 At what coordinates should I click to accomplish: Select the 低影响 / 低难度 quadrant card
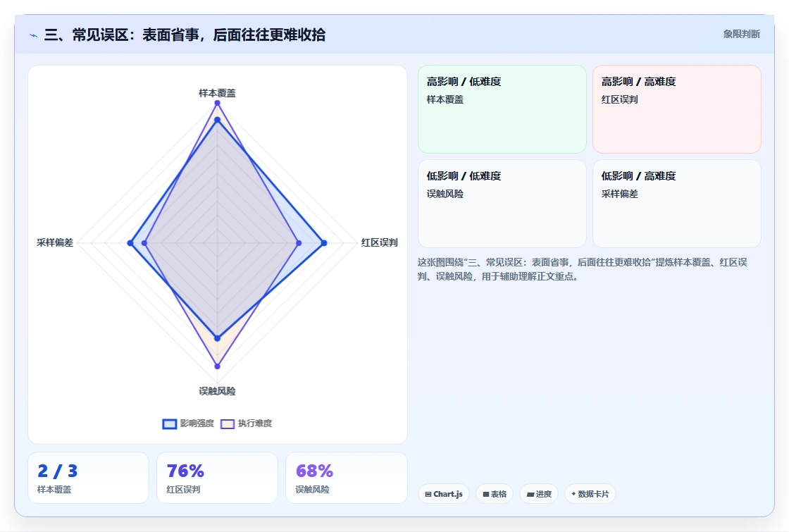click(502, 204)
